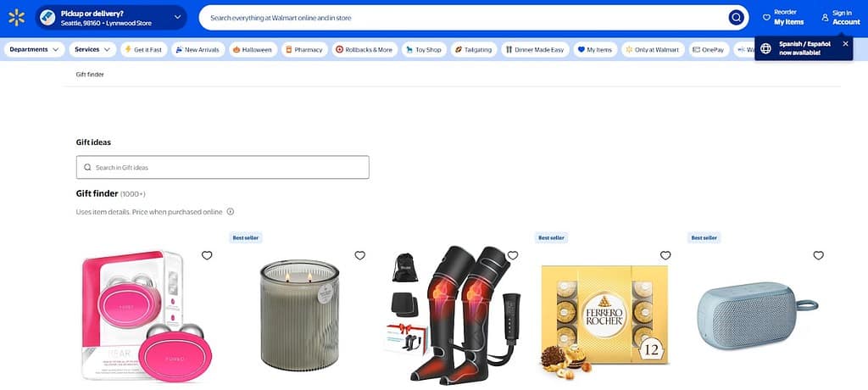
Task: Open the Halloween category
Action: (x=251, y=49)
